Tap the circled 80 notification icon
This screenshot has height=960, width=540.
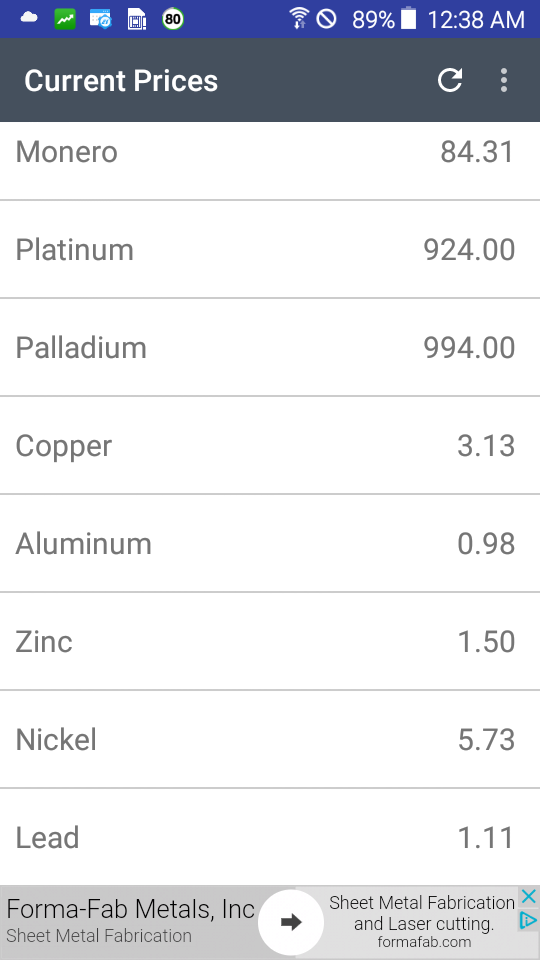(x=173, y=19)
